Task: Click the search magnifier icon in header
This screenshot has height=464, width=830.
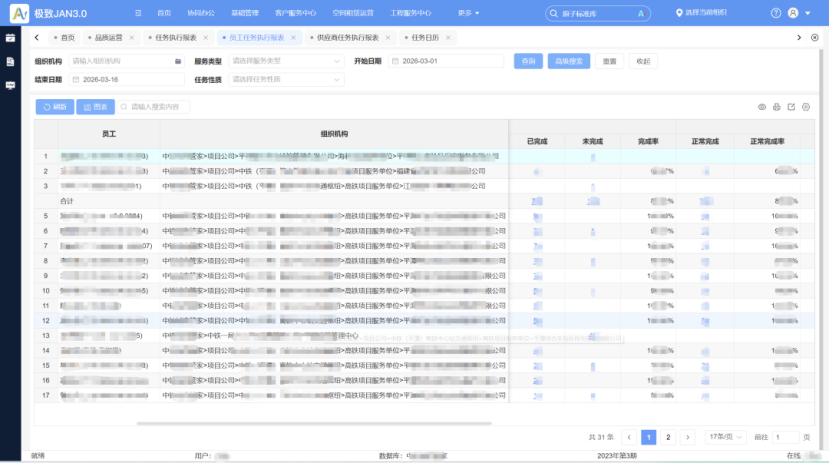Action: [x=554, y=13]
